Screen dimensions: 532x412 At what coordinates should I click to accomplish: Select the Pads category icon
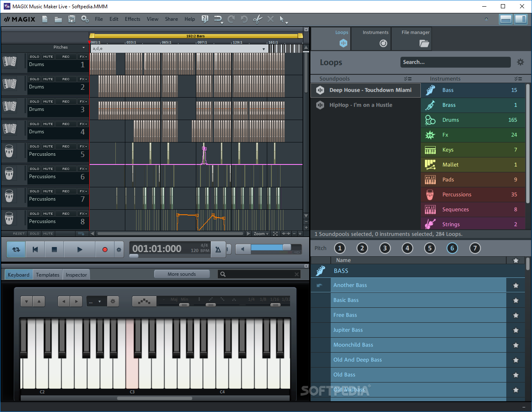[430, 180]
